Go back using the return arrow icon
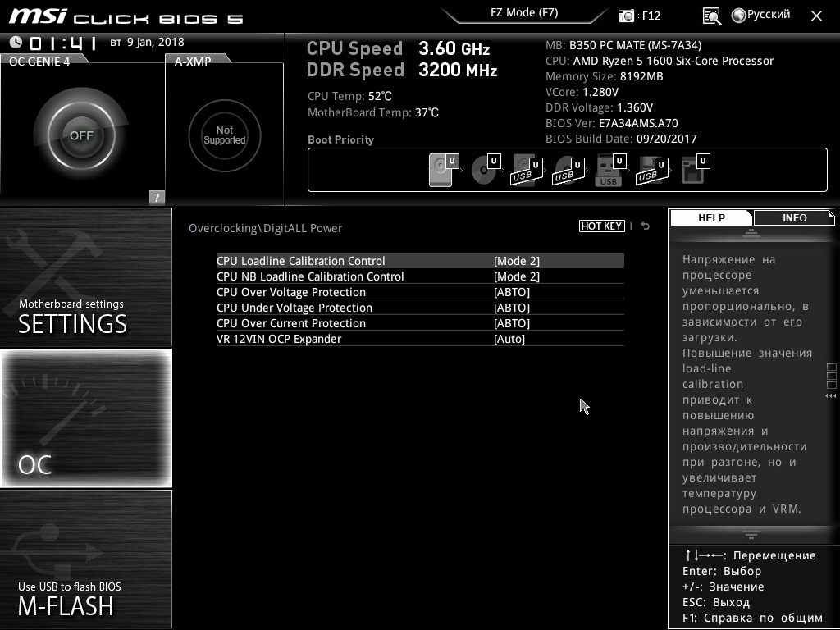This screenshot has height=630, width=840. pos(645,226)
